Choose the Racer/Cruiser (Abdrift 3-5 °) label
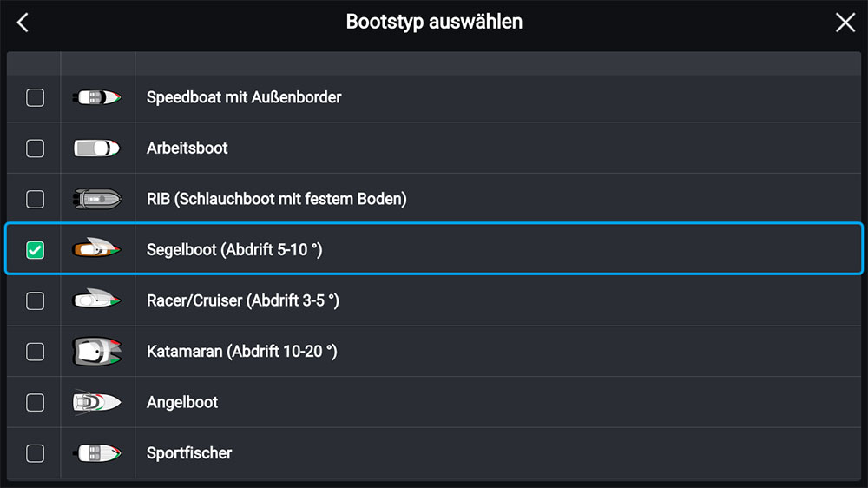This screenshot has width=868, height=488. point(242,300)
